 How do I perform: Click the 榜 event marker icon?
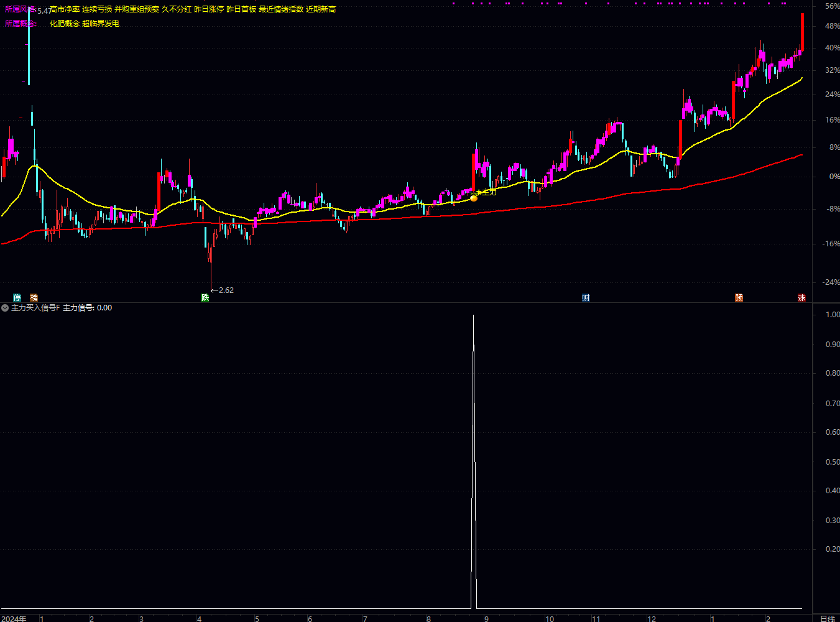(x=34, y=298)
